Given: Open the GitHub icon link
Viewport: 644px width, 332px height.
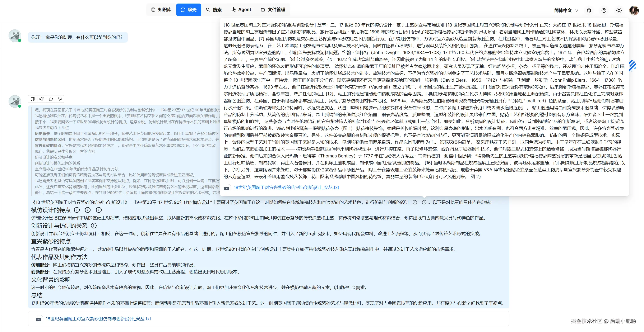Looking at the screenshot, I should pyautogui.click(x=589, y=10).
